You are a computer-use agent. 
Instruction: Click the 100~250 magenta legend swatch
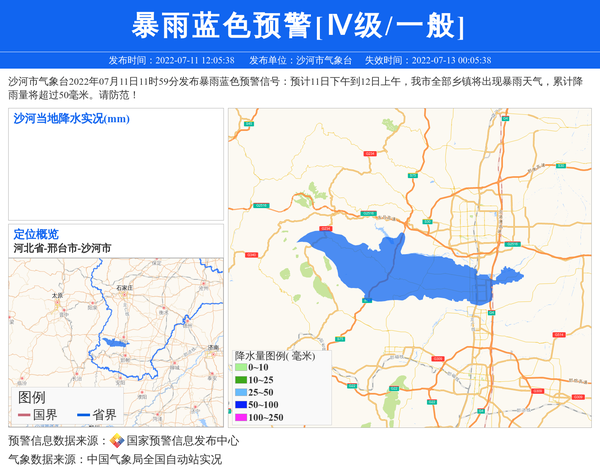click(241, 417)
